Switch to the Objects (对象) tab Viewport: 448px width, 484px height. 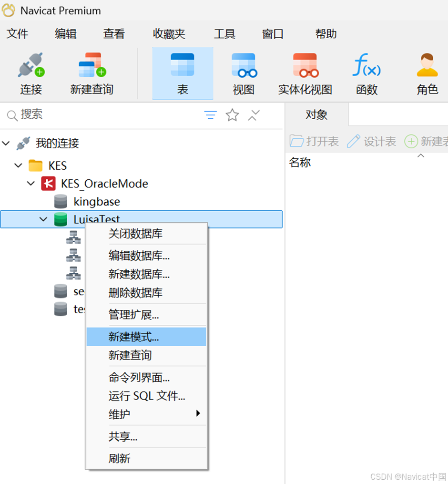[316, 115]
